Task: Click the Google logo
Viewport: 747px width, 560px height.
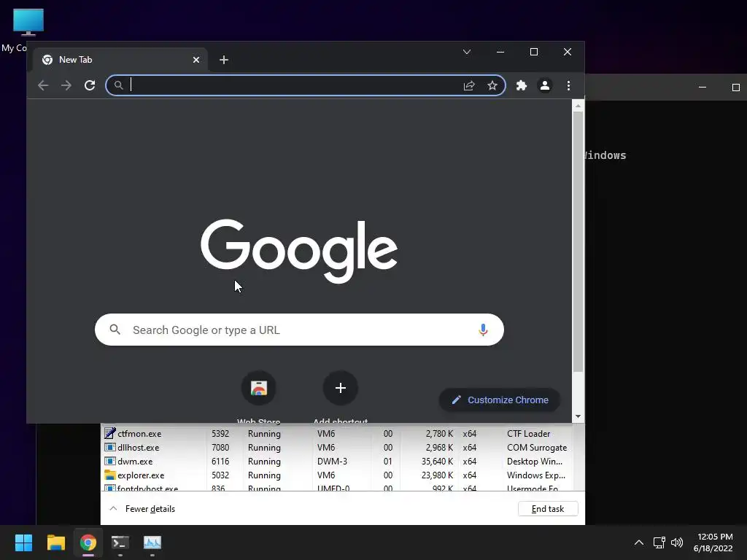Action: [299, 251]
